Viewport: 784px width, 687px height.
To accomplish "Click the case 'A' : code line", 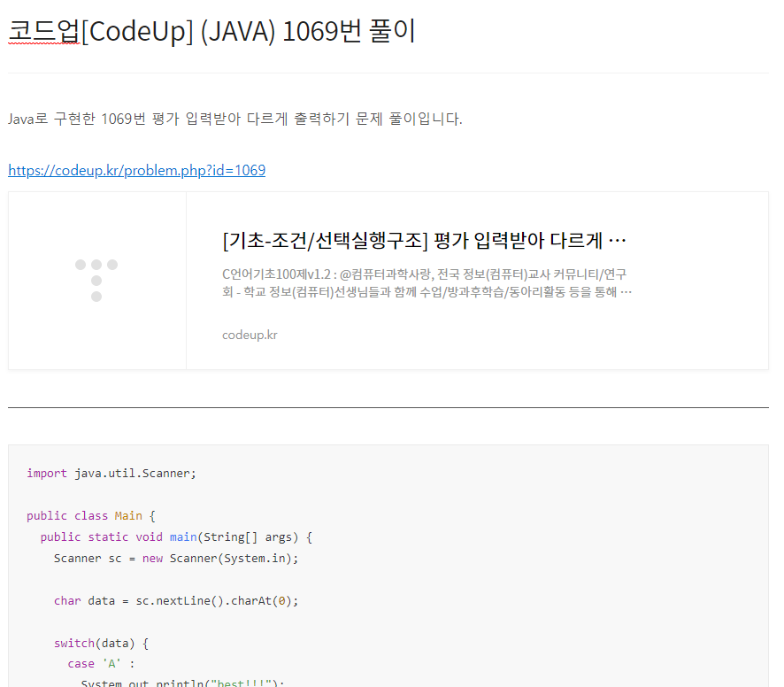I will 101,664.
